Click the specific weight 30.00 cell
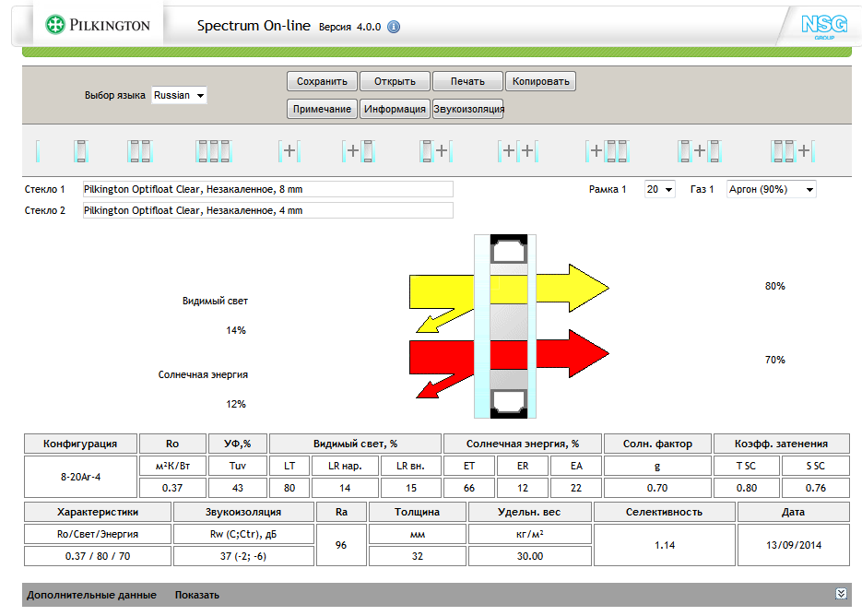Viewport: 862px width, 616px height. [x=530, y=556]
